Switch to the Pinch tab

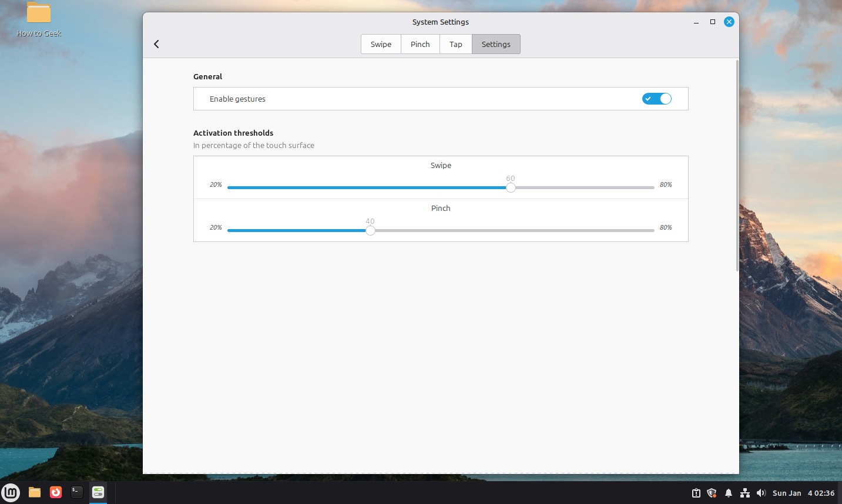pyautogui.click(x=420, y=43)
